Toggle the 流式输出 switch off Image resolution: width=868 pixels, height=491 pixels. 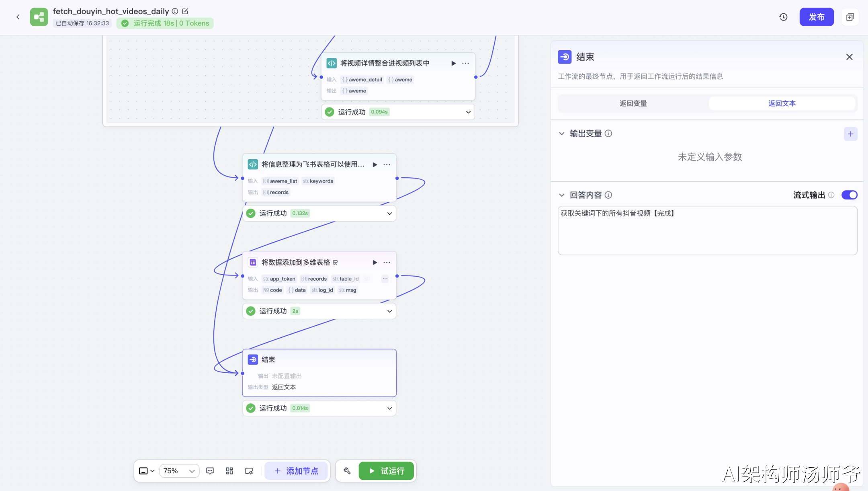(x=849, y=195)
